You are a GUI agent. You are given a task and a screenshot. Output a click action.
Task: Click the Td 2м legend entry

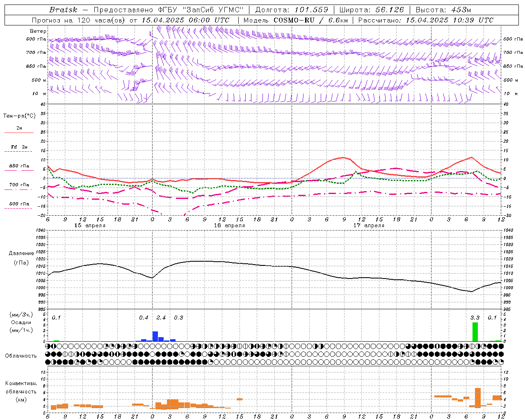19,147
